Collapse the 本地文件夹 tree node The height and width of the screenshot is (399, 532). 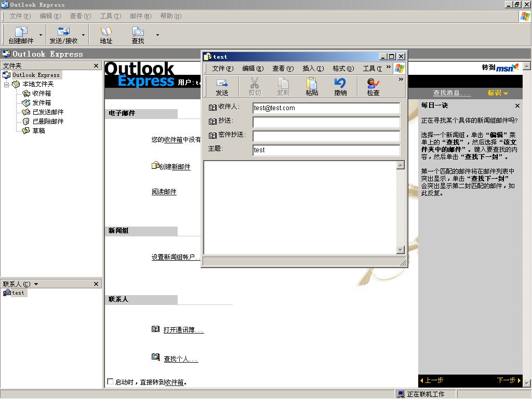6,85
